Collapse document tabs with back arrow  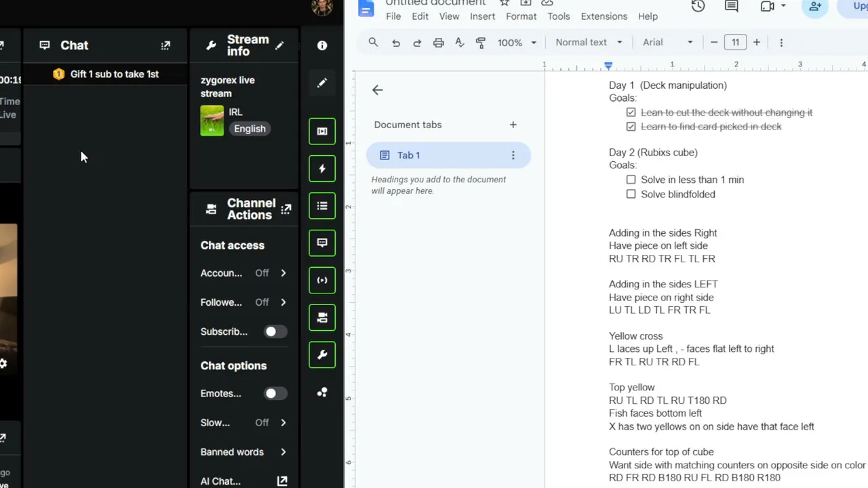click(378, 90)
